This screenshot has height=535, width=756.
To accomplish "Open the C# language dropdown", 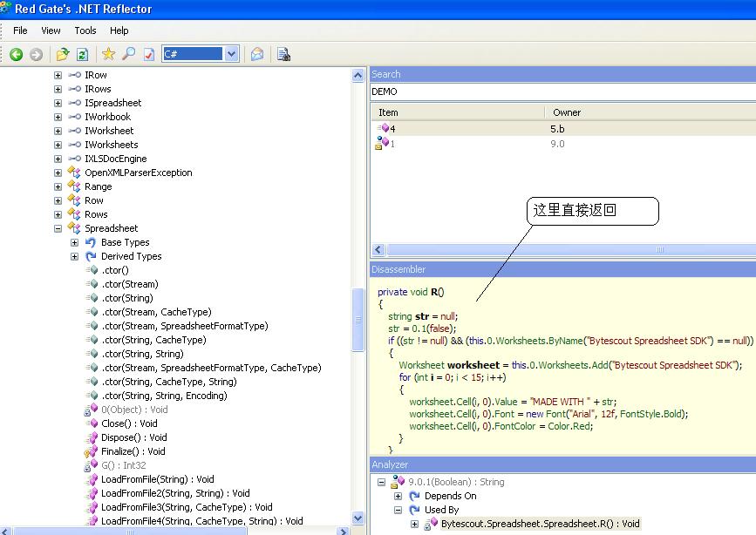I will (x=231, y=54).
